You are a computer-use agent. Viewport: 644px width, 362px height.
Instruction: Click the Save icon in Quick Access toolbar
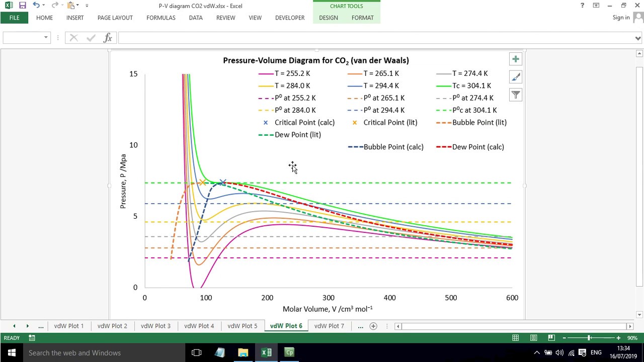[23, 6]
